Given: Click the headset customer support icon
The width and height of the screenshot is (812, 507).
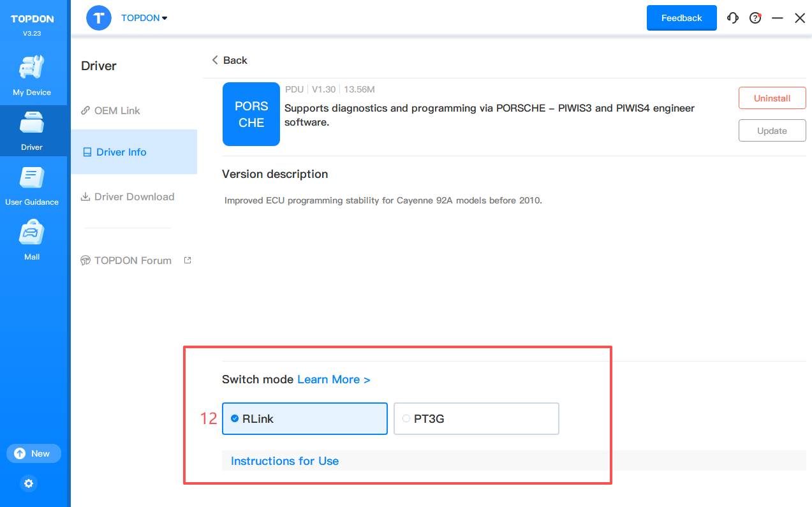Looking at the screenshot, I should pos(733,18).
